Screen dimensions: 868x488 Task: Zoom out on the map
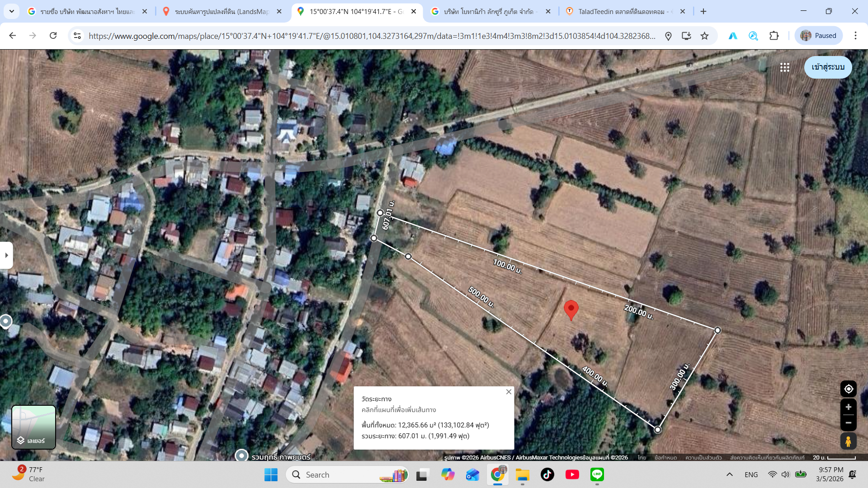tap(849, 423)
